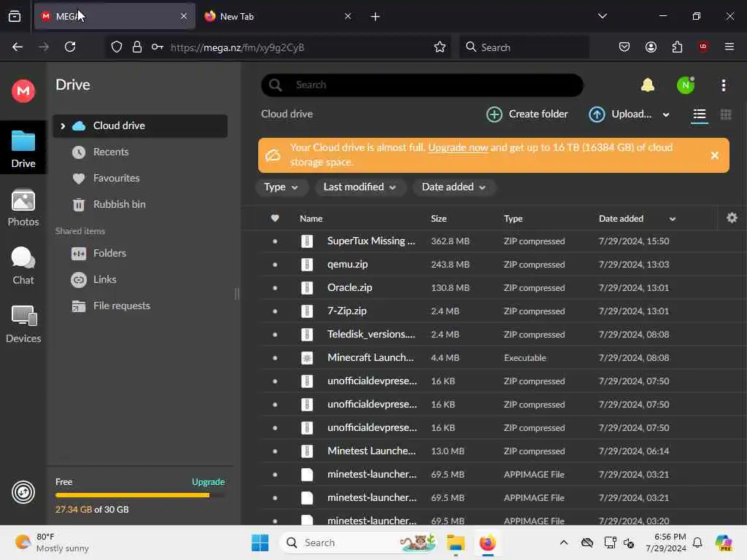The height and width of the screenshot is (560, 747).
Task: Open the Upload dropdown arrow
Action: tap(665, 114)
